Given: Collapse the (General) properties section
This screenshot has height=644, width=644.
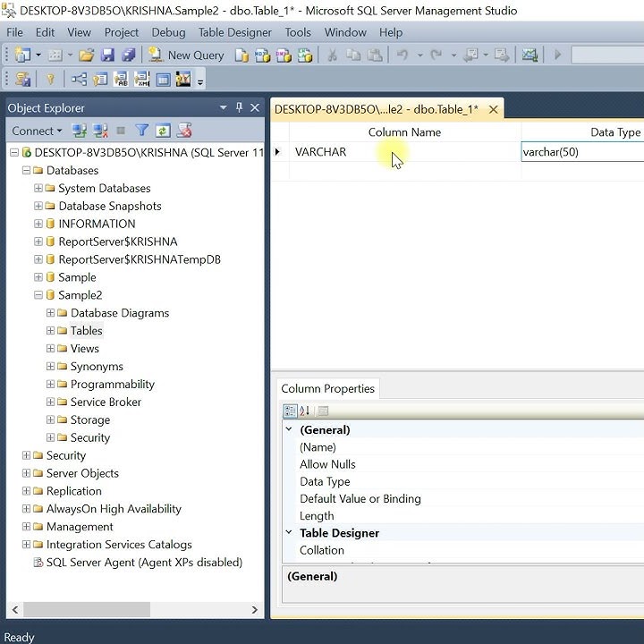Looking at the screenshot, I should (289, 429).
